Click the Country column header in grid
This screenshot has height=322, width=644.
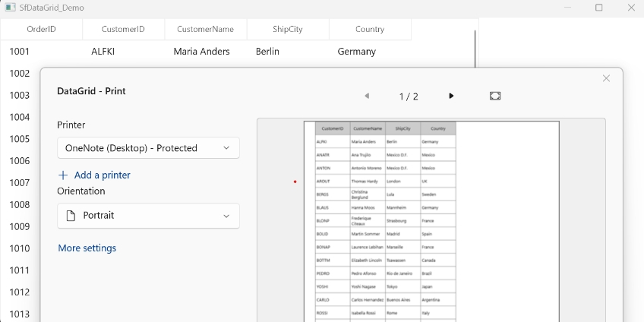(370, 29)
